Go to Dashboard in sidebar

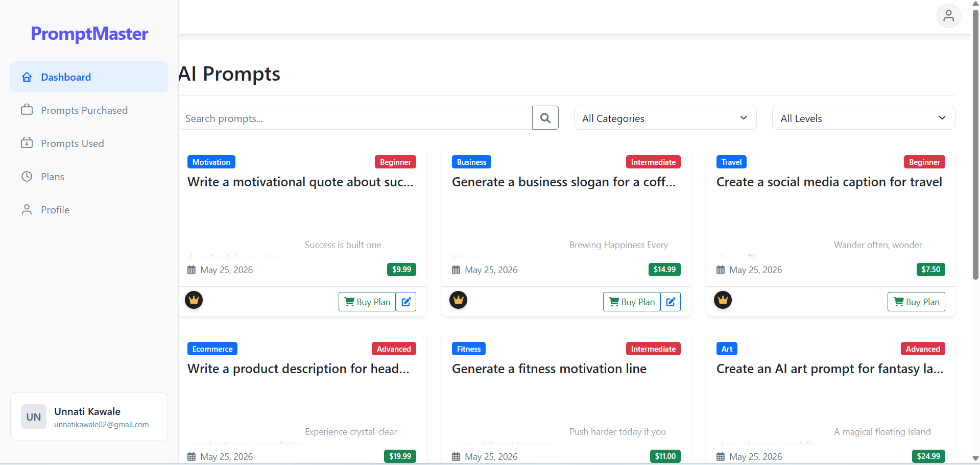pos(89,77)
